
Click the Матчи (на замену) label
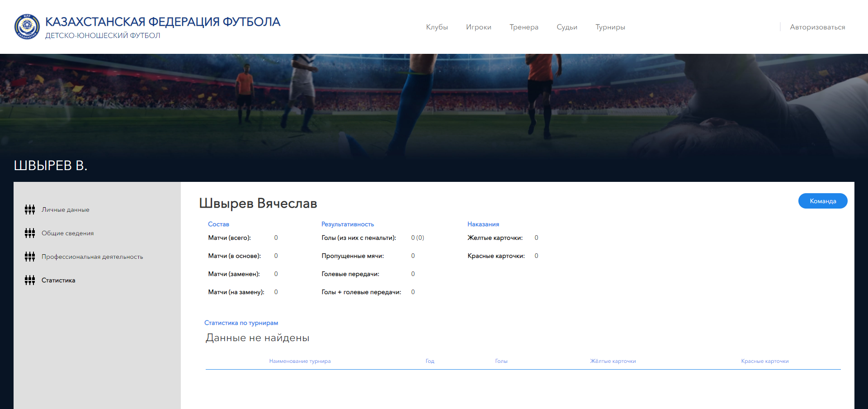(x=236, y=292)
